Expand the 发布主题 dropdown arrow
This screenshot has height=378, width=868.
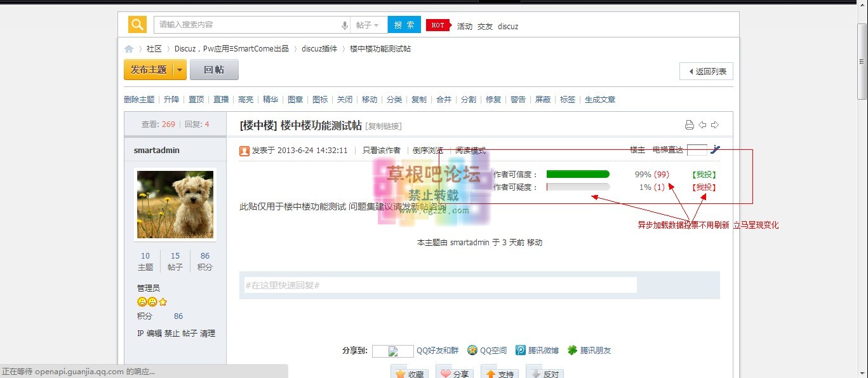(180, 70)
